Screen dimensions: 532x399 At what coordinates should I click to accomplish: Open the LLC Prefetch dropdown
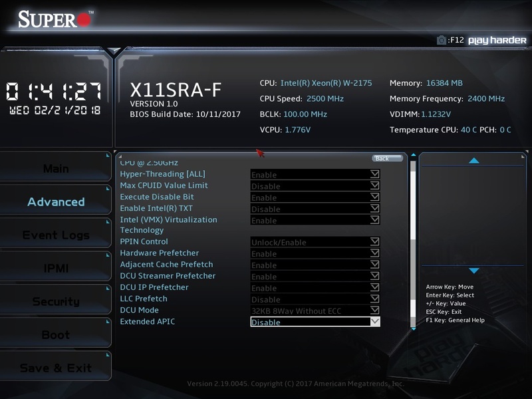tap(315, 299)
